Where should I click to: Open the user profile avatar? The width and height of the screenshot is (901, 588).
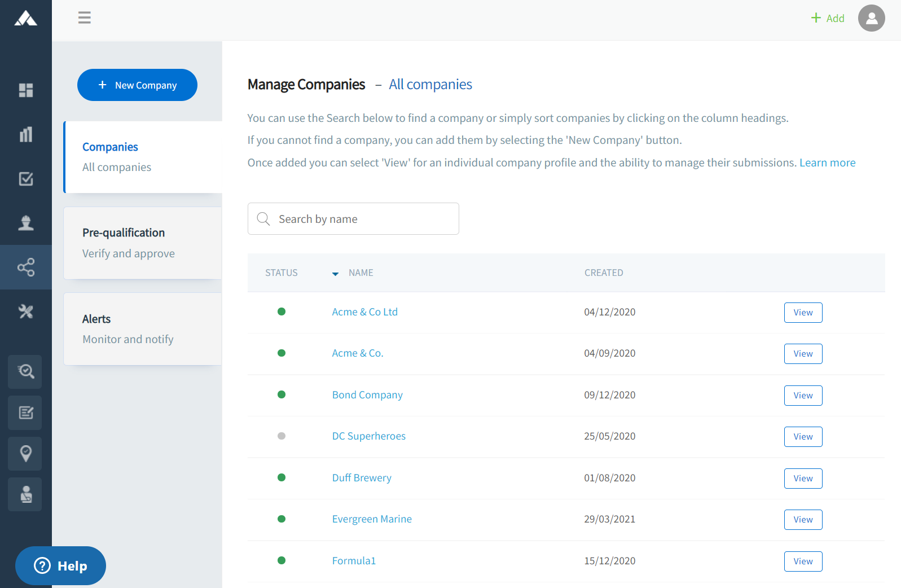(x=871, y=18)
